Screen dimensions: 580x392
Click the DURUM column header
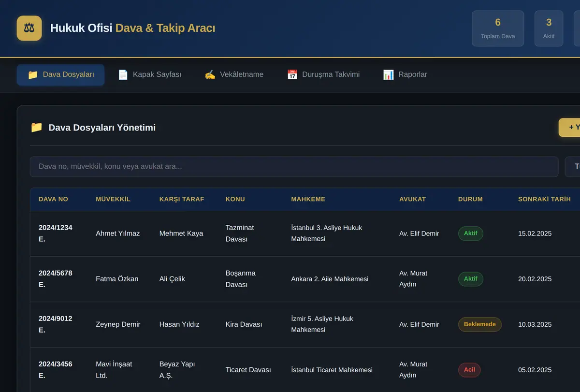[470, 199]
